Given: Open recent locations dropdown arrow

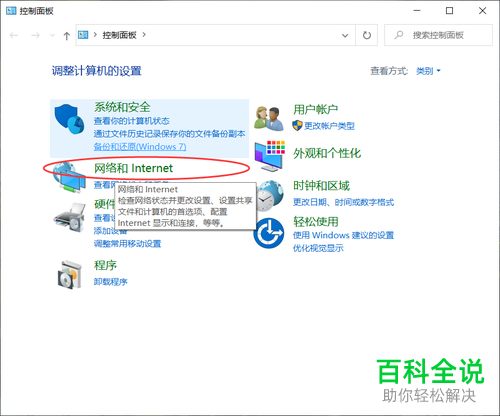Looking at the screenshot, I should coord(52,35).
